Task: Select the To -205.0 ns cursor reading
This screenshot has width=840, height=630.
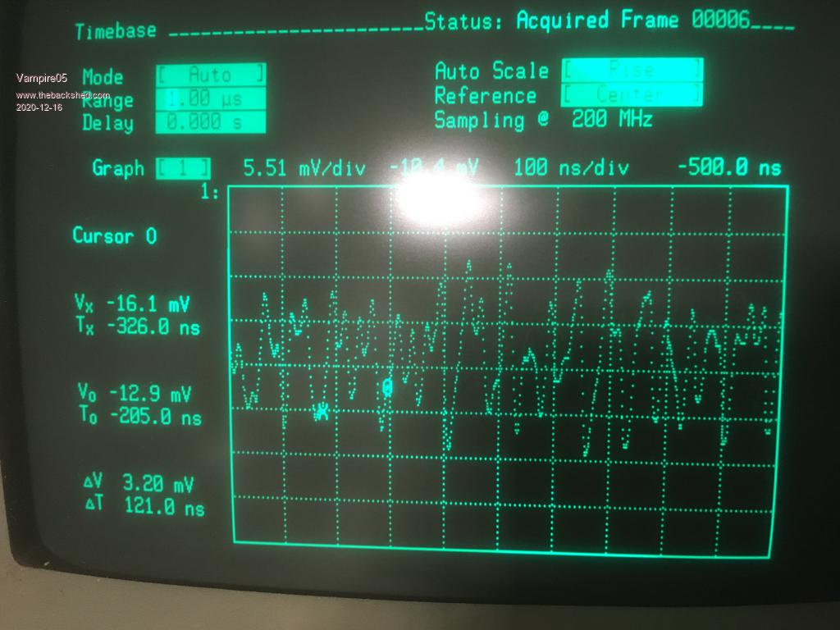Action: point(139,417)
